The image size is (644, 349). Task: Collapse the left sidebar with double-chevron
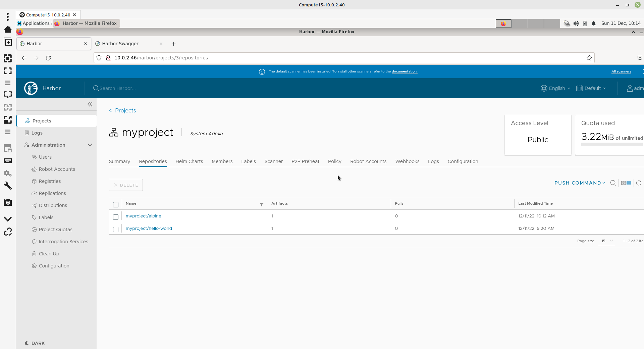90,104
